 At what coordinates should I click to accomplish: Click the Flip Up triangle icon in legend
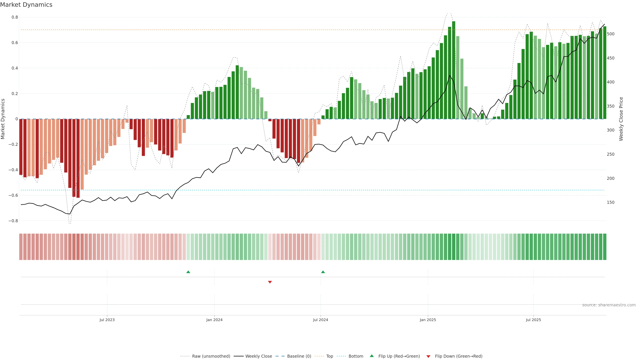[x=372, y=356]
